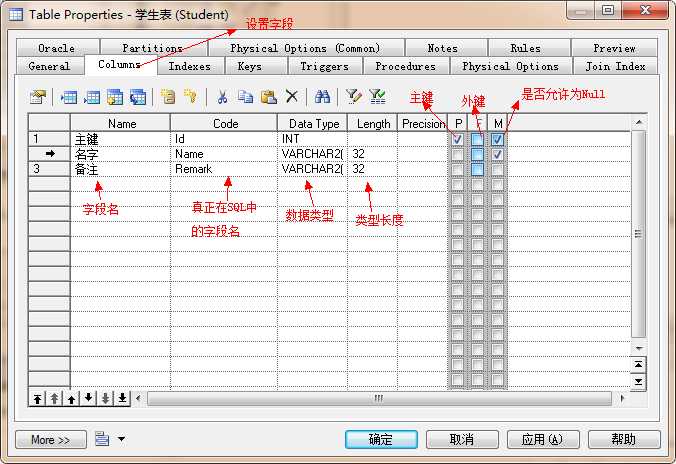
Task: Toggle the Enable Filter funnel-checkmark icon
Action: [x=377, y=97]
